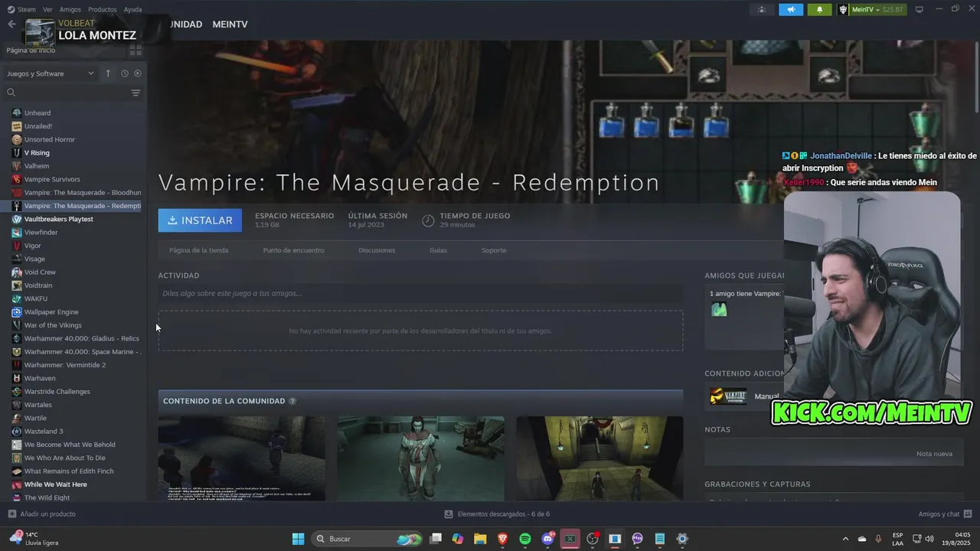This screenshot has width=980, height=551.
Task: Open Punto de encuentro link
Action: click(x=293, y=250)
